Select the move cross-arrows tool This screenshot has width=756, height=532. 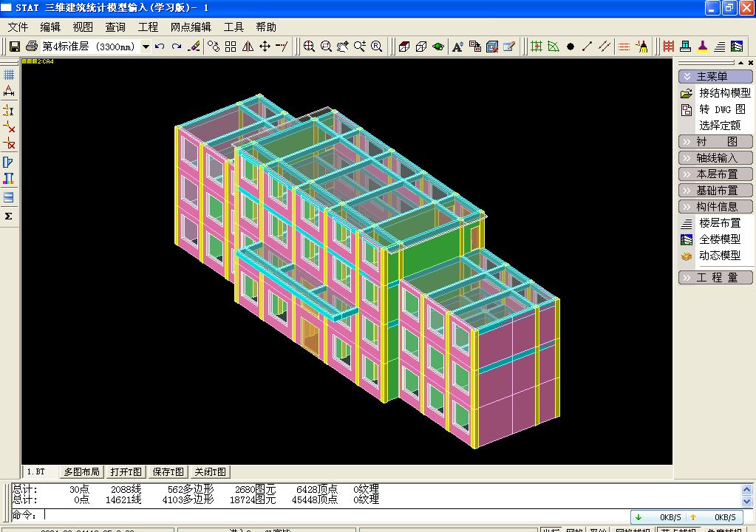(x=265, y=47)
